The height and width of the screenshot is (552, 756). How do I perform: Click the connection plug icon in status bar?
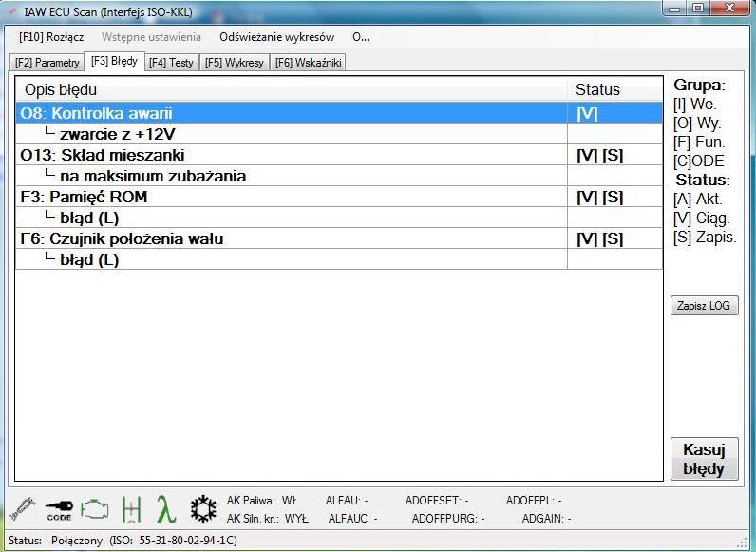(21, 509)
